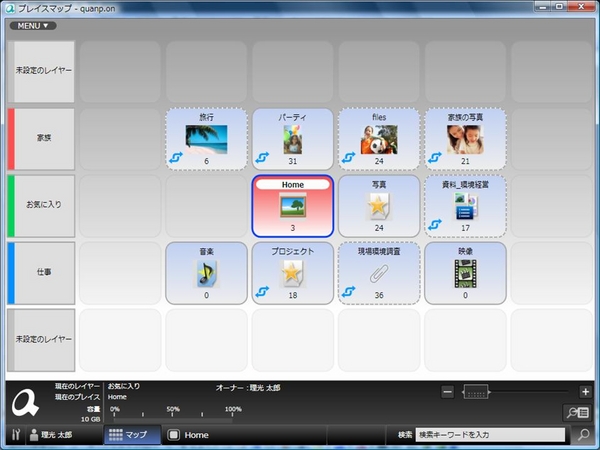Image resolution: width=600 pixels, height=450 pixels.
Task: Select the 仕事 layer label
Action: point(44,272)
